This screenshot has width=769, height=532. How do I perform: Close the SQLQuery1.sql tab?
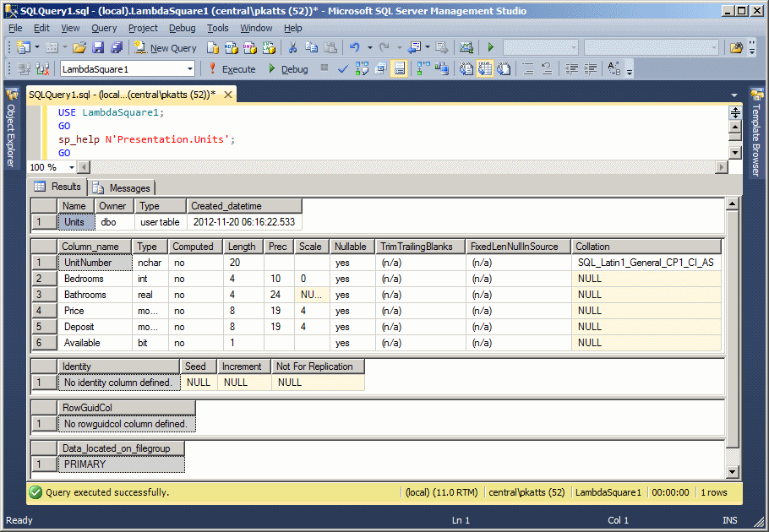pos(228,95)
